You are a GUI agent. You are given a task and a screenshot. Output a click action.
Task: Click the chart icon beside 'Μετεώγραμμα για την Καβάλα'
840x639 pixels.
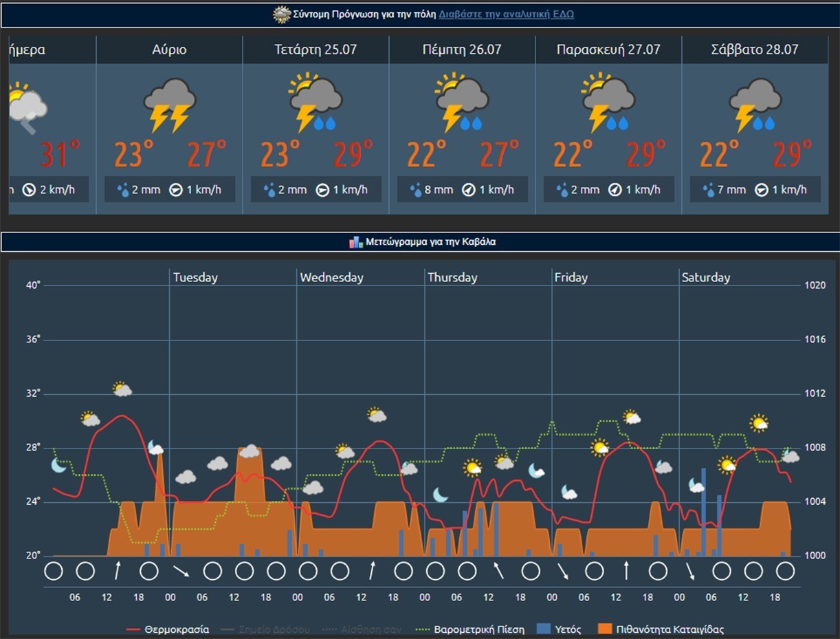point(356,242)
